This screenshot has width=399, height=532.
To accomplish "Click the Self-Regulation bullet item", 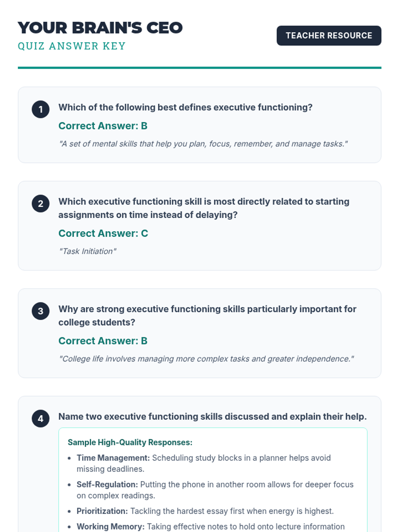I will [215, 490].
